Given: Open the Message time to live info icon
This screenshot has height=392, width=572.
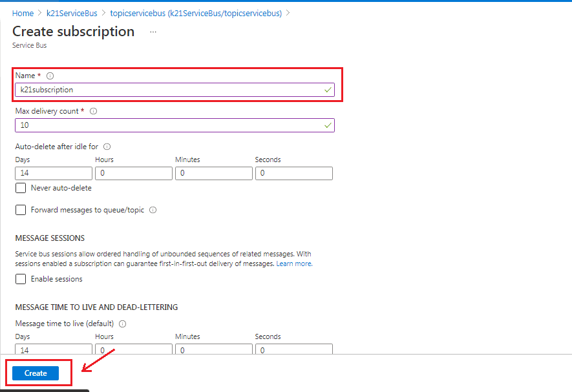Looking at the screenshot, I should click(x=122, y=324).
